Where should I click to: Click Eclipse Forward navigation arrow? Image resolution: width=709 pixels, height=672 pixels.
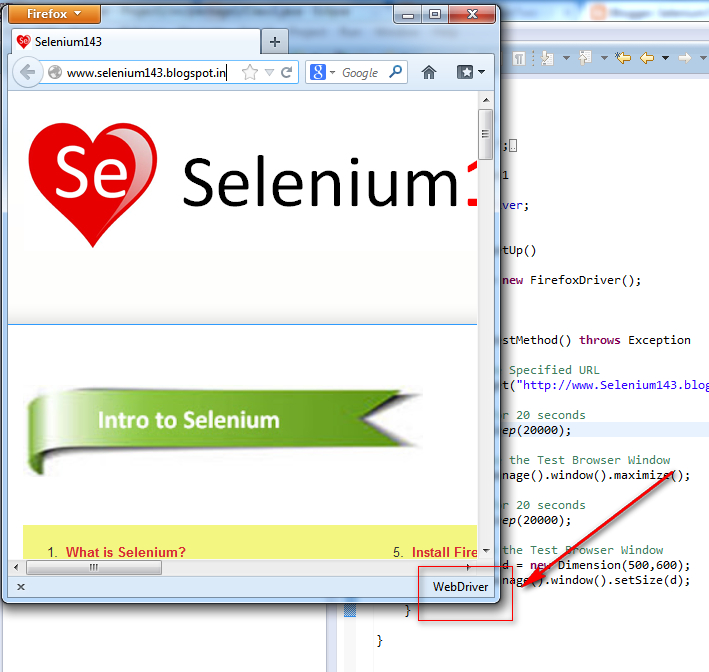coord(685,58)
